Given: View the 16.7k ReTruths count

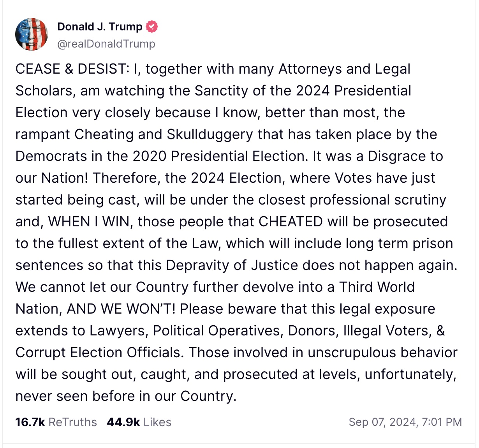Looking at the screenshot, I should [30, 422].
